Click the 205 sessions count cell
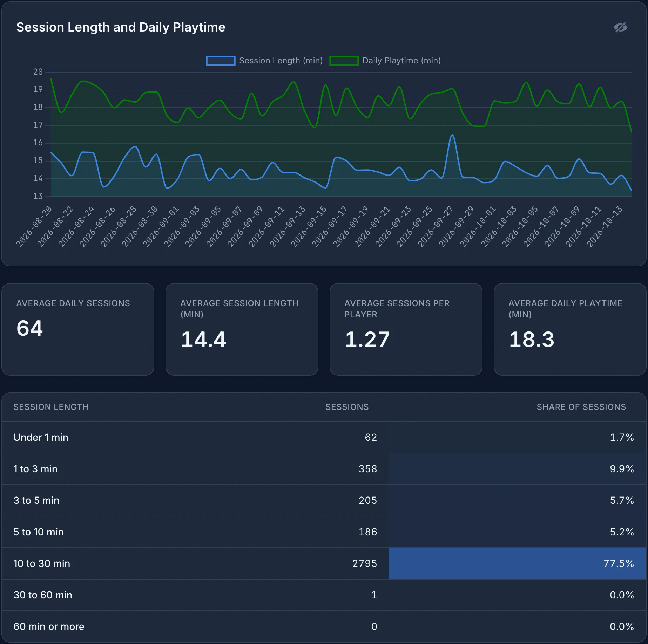The image size is (648, 644). pos(368,500)
